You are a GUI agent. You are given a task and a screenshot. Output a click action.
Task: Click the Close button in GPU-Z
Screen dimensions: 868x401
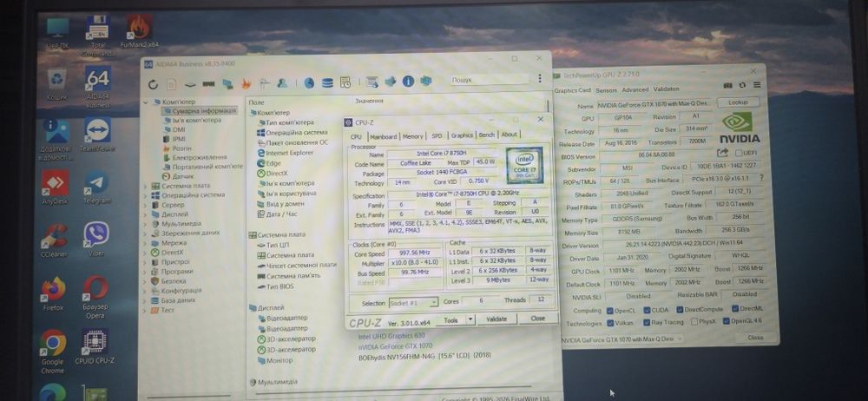click(755, 338)
